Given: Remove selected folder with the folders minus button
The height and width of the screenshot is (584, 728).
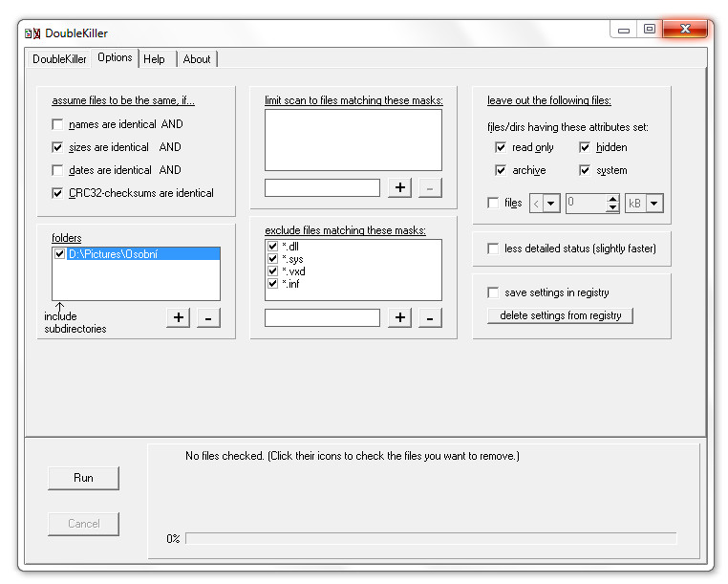Looking at the screenshot, I should (208, 317).
